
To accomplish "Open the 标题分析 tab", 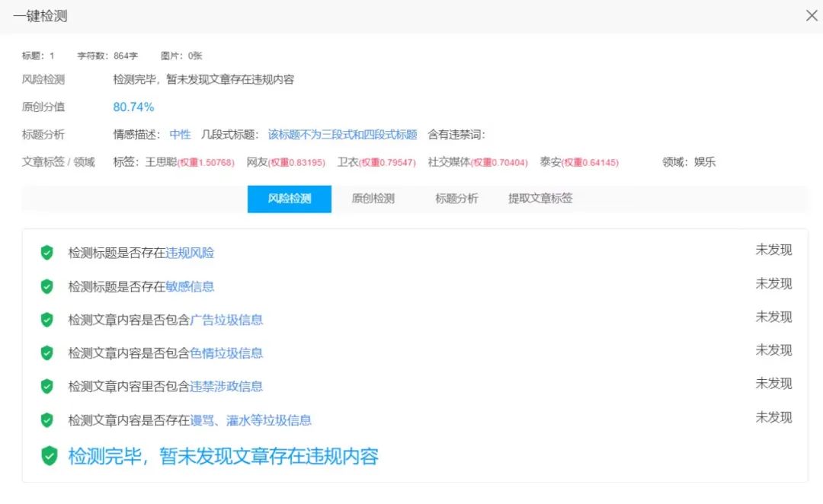I will 455,199.
